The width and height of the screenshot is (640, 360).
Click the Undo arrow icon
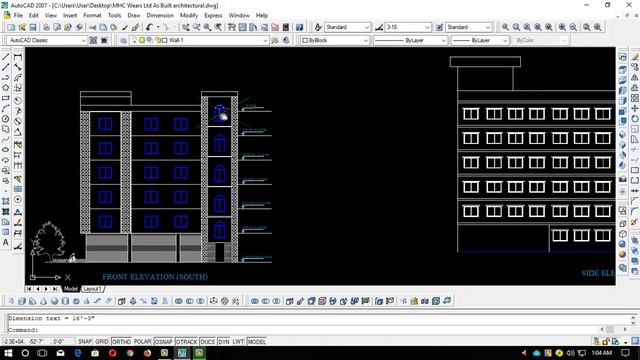click(x=149, y=27)
